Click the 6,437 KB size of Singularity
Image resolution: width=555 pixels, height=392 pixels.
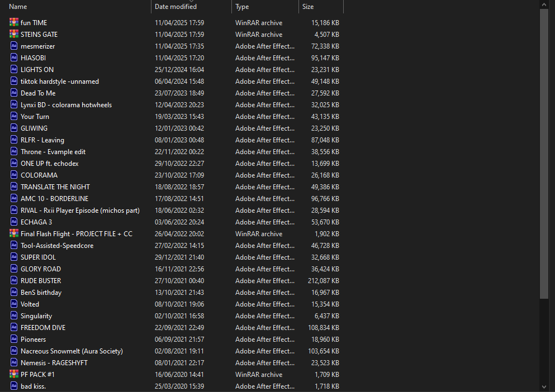click(327, 315)
